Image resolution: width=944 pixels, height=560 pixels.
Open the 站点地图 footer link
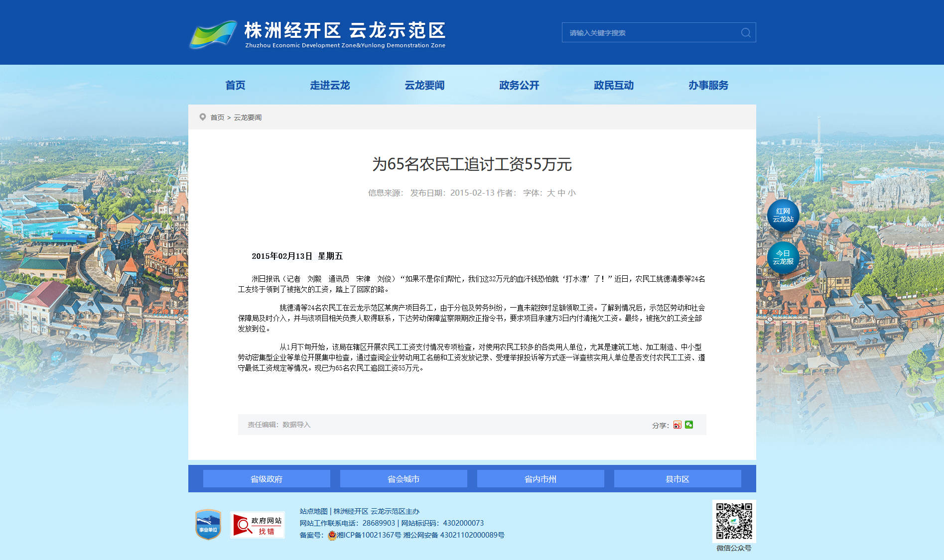tap(313, 511)
